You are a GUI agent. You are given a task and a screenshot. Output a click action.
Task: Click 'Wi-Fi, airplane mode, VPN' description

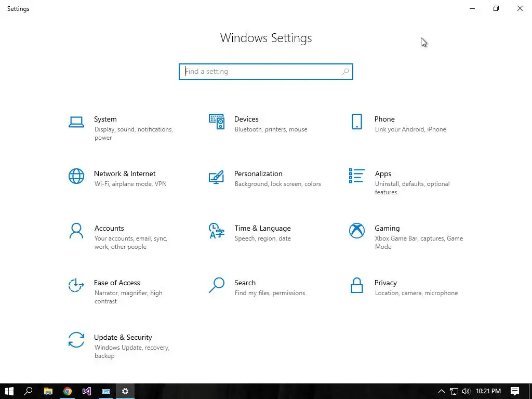click(130, 184)
